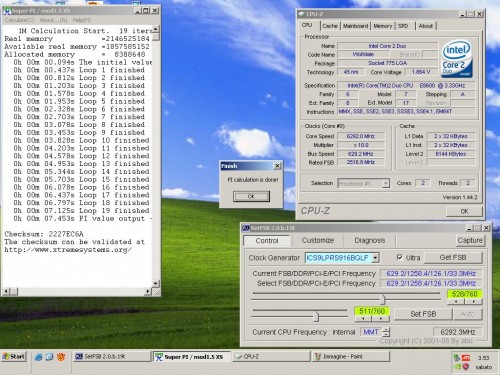Click OK in the Finish dialog
Viewport: 500px width, 375px height.
(251, 196)
